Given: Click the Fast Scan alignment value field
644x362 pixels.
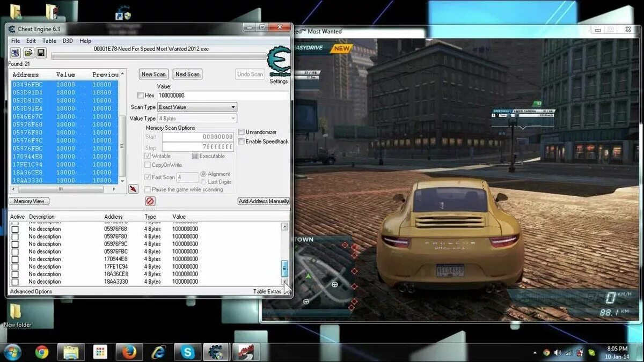Looking at the screenshot, I should [x=187, y=177].
